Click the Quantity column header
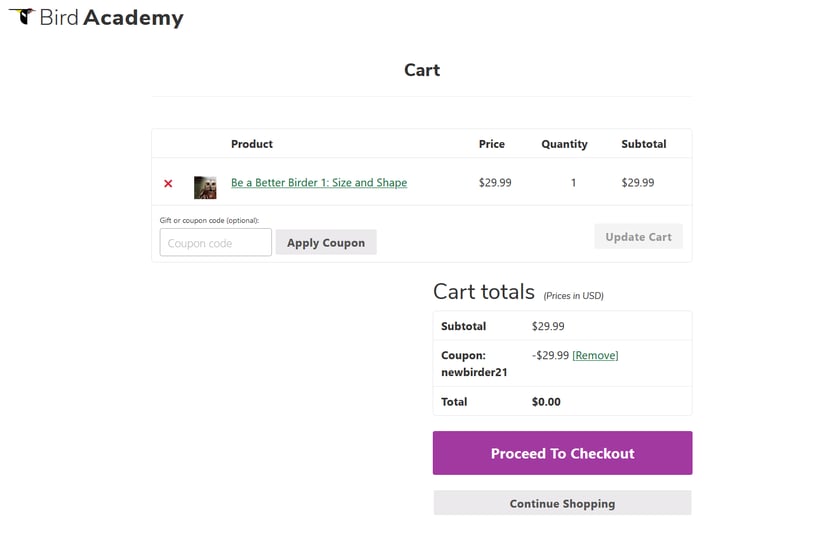The image size is (828, 533). coord(564,144)
